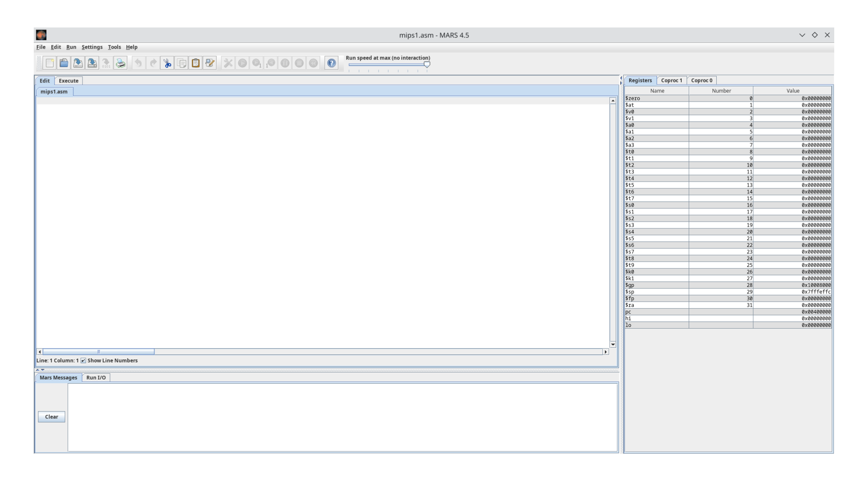Open an existing assembly file
Screen dimensions: 868x494
(63, 63)
